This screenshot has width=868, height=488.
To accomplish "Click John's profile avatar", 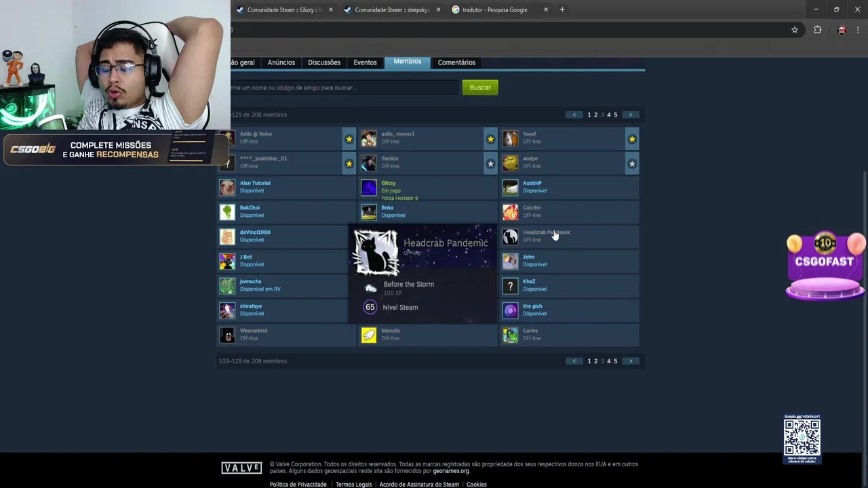I will point(511,261).
